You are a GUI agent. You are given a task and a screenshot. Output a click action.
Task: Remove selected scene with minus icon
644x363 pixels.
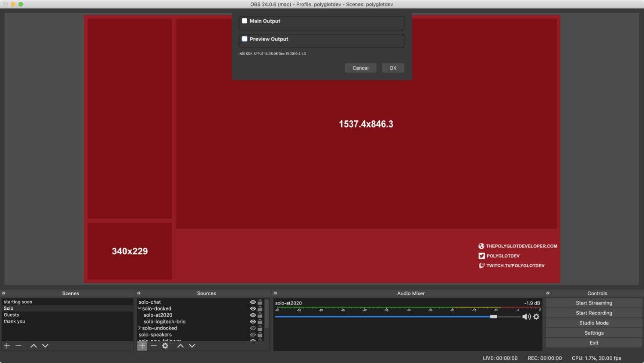[18, 346]
